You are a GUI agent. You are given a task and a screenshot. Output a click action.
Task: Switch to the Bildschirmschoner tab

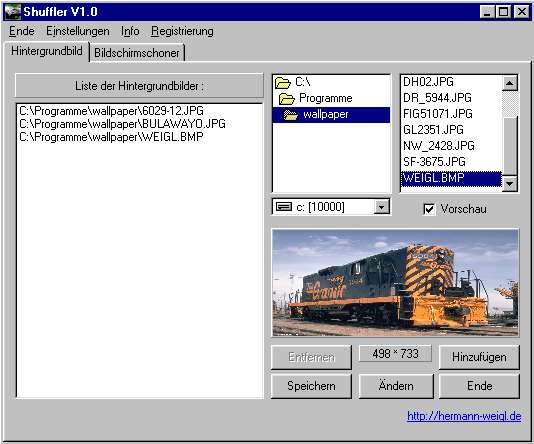pyautogui.click(x=137, y=53)
